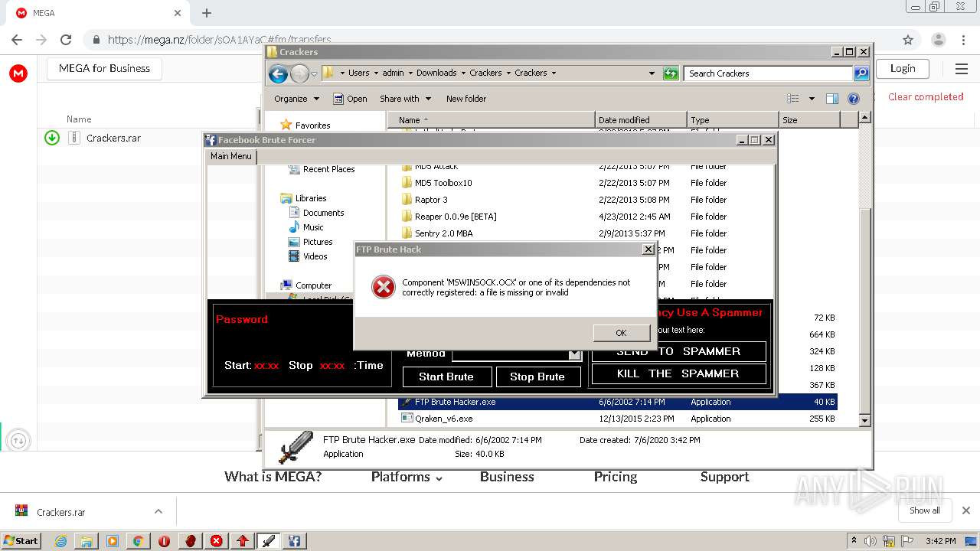Image resolution: width=980 pixels, height=551 pixels.
Task: Open the Organize menu
Action: click(296, 99)
